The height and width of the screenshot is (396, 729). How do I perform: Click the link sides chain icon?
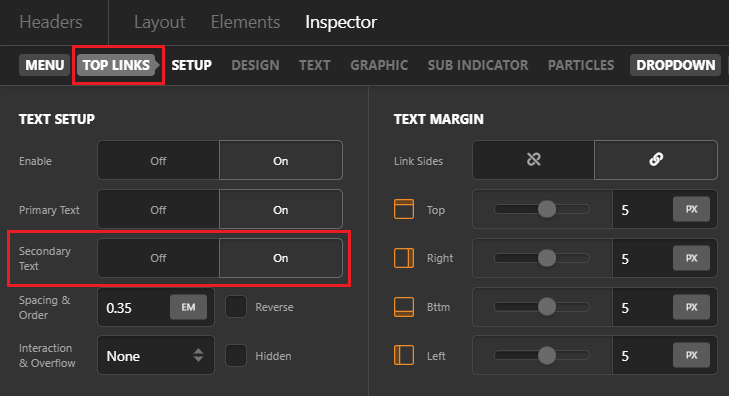pyautogui.click(x=656, y=160)
